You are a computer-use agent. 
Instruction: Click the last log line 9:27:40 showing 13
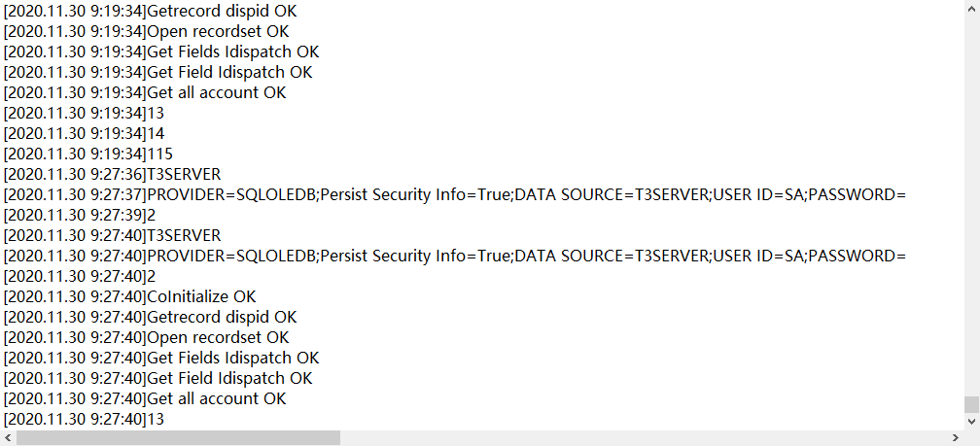84,419
